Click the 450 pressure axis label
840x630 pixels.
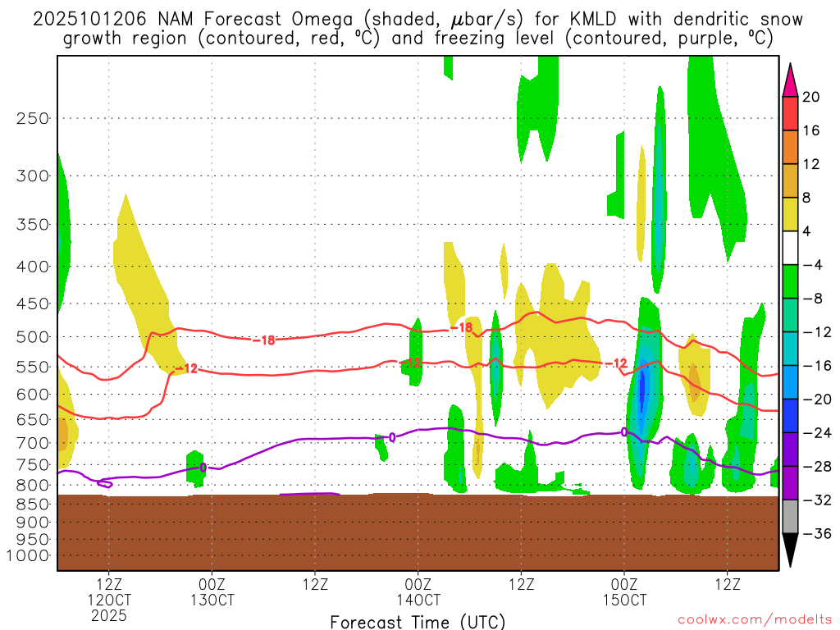[x=33, y=304]
